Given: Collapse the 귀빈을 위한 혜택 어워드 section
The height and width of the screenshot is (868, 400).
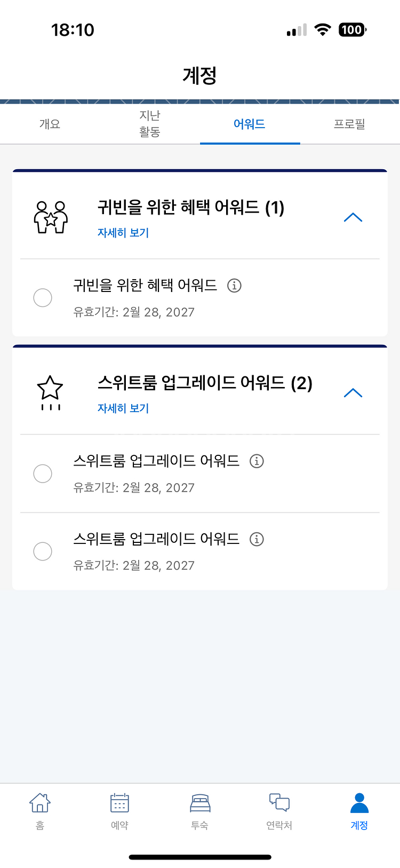Looking at the screenshot, I should 353,217.
